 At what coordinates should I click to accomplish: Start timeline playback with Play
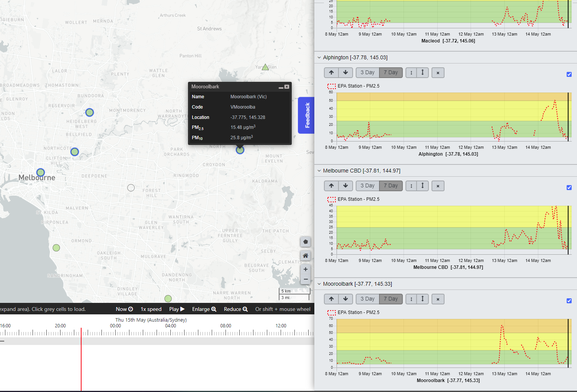[x=177, y=309]
